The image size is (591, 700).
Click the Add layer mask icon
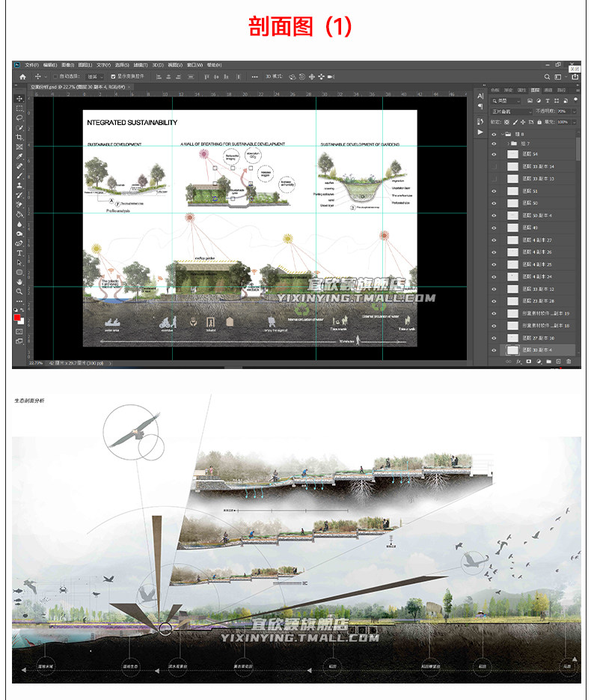click(529, 362)
